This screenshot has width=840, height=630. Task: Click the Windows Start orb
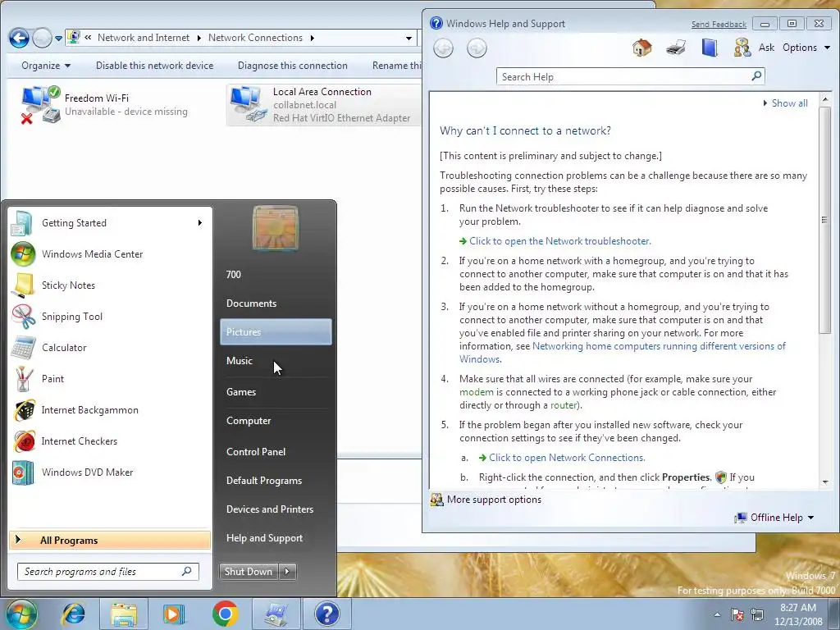(21, 614)
